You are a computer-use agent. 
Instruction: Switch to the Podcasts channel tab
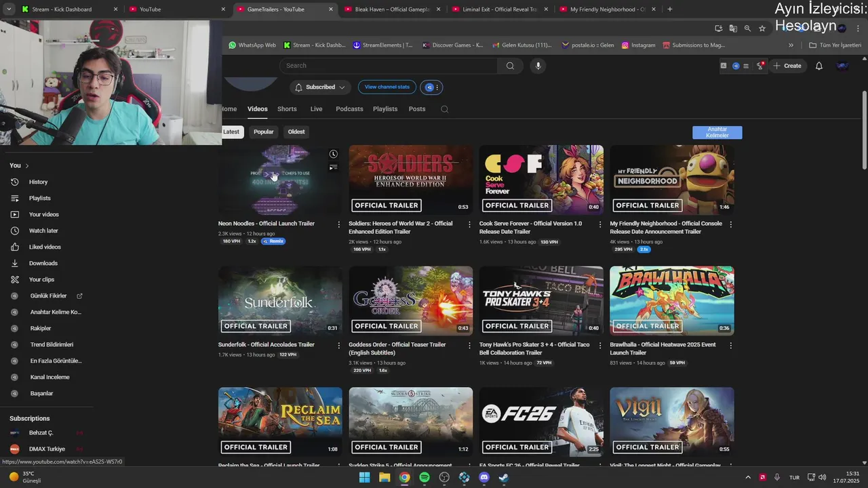349,108
